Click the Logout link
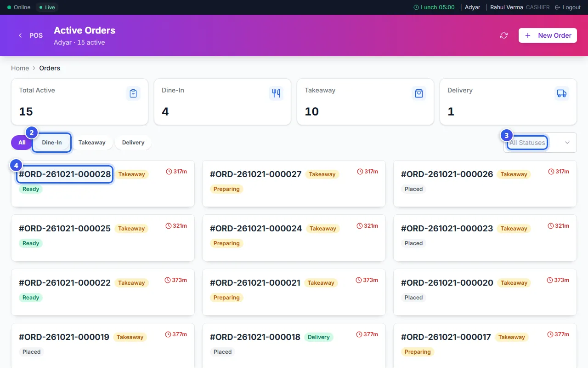The image size is (588, 368). coord(568,7)
